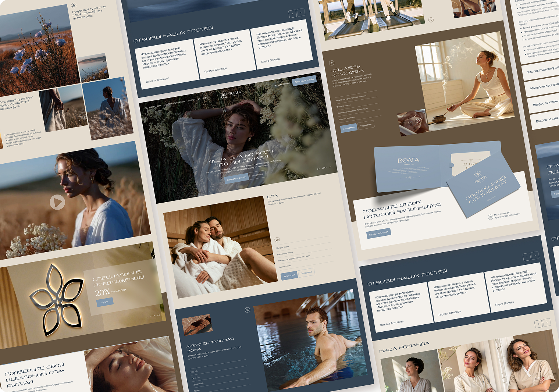The height and width of the screenshot is (392, 559).
Task: Click the heart icon above Wellness Атмосфера
Action: (331, 63)
